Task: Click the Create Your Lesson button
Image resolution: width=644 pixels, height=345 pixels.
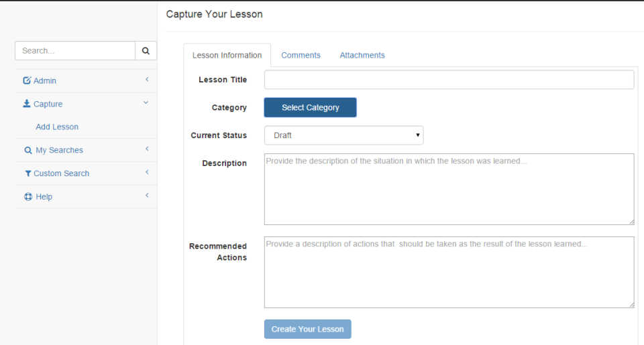Action: pos(307,329)
